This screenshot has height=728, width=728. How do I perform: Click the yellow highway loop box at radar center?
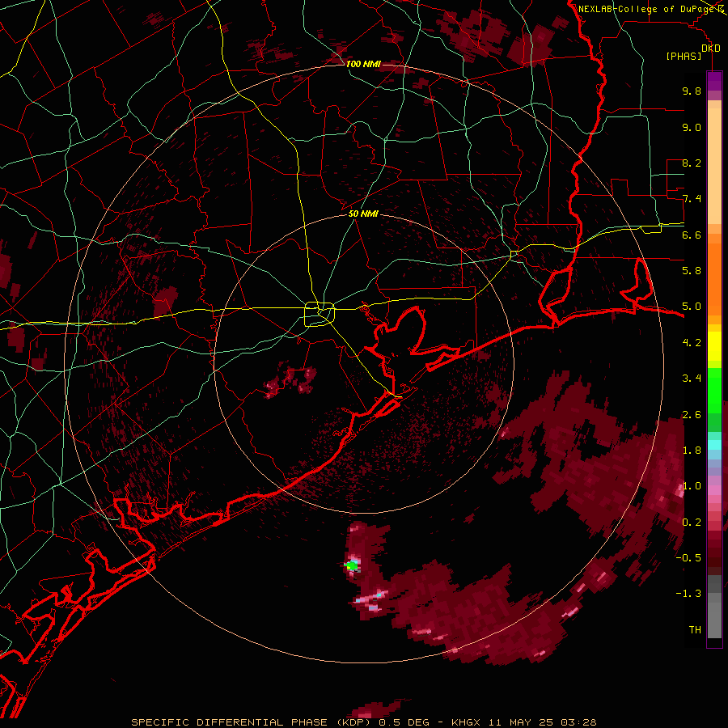click(x=320, y=314)
